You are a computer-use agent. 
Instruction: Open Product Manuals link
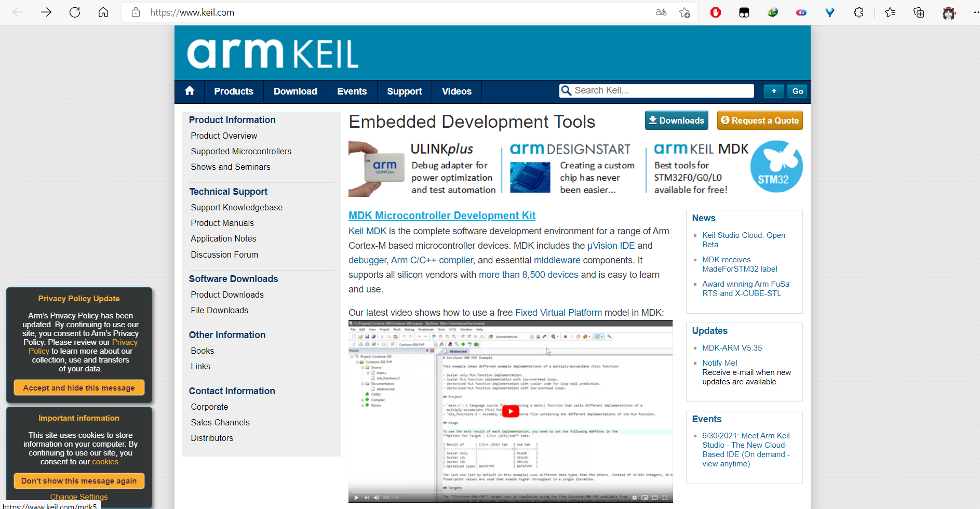click(x=222, y=223)
